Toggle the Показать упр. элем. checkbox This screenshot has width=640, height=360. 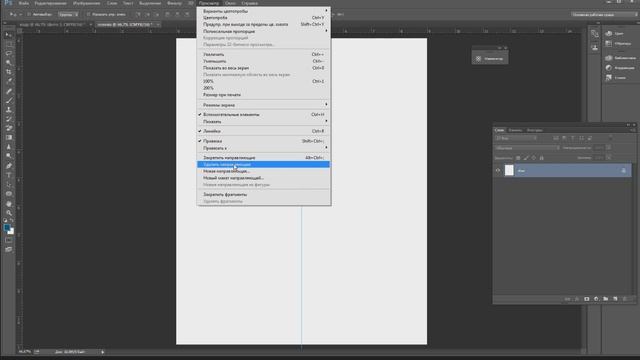coord(89,14)
